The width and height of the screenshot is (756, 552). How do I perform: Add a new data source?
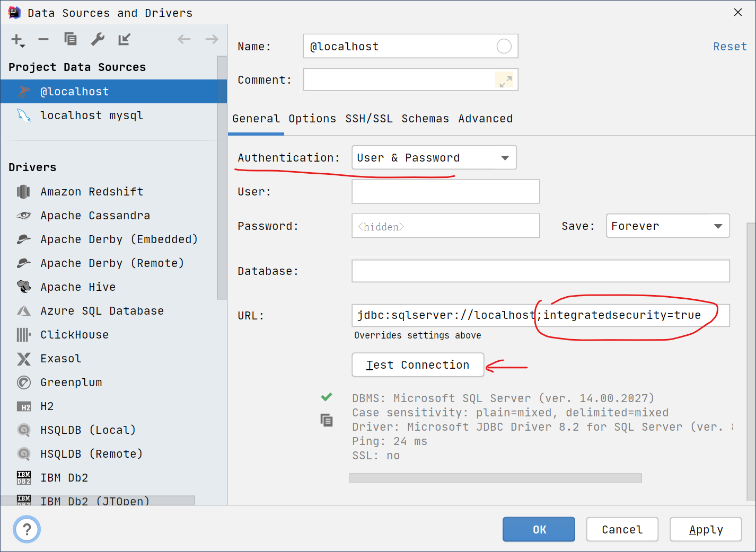pyautogui.click(x=15, y=39)
